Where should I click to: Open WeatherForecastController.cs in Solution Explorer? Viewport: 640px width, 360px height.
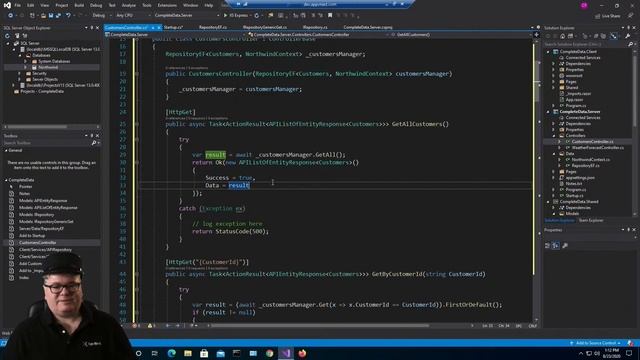[598, 147]
